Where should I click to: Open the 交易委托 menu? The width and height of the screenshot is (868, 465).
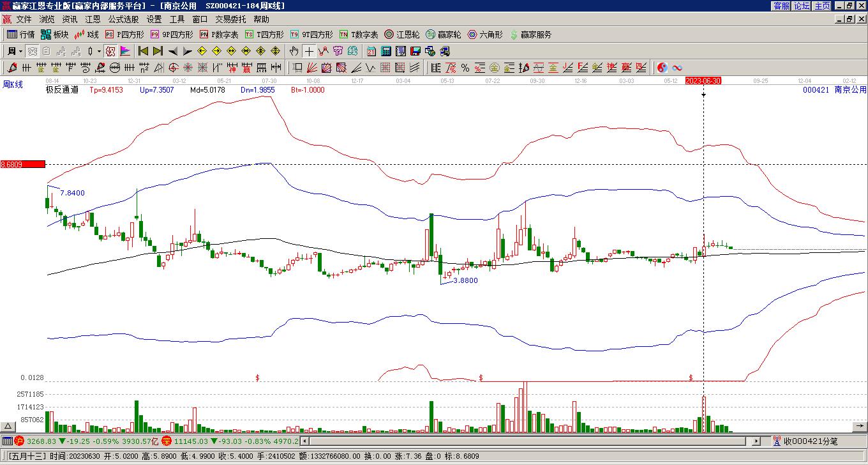pos(230,20)
